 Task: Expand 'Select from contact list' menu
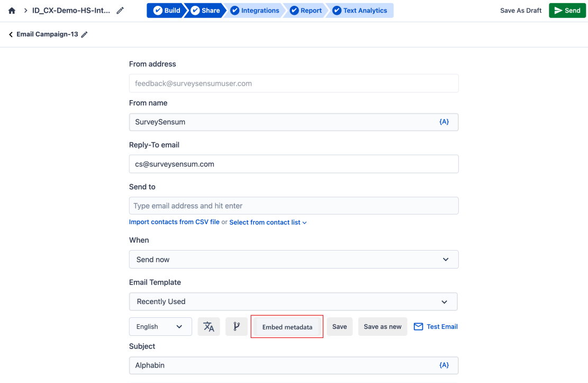(268, 222)
